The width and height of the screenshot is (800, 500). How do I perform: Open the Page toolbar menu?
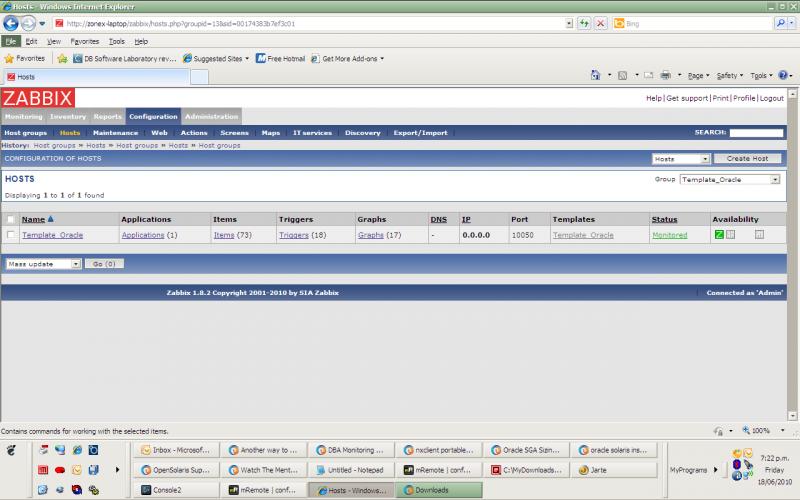698,76
